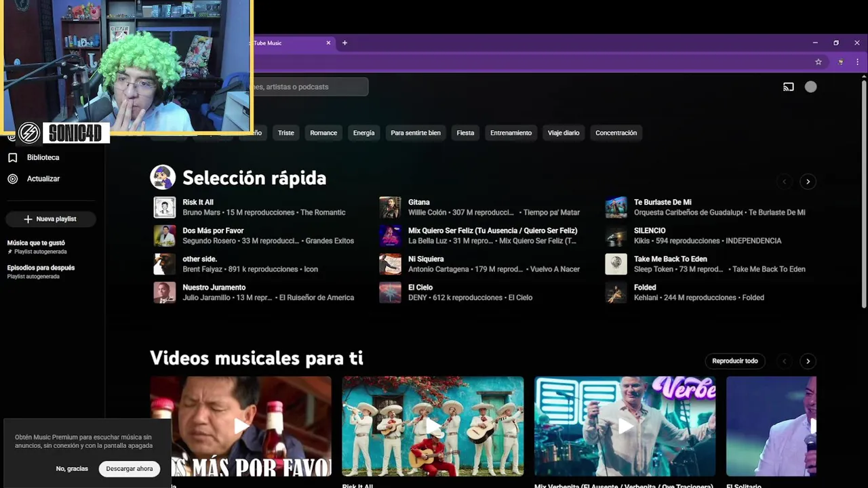Viewport: 868px width, 488px height.
Task: Open Willie Colón artist link
Action: click(x=427, y=212)
